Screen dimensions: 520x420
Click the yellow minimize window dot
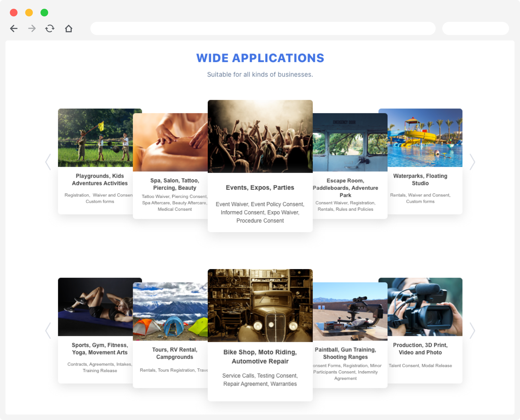[29, 13]
